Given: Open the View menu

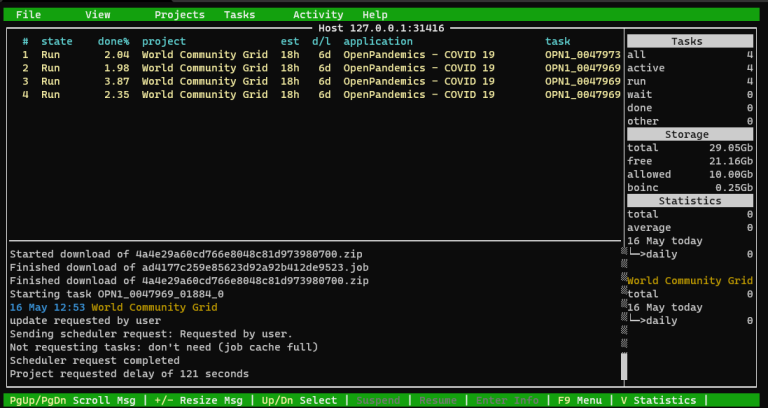Looking at the screenshot, I should [x=98, y=15].
